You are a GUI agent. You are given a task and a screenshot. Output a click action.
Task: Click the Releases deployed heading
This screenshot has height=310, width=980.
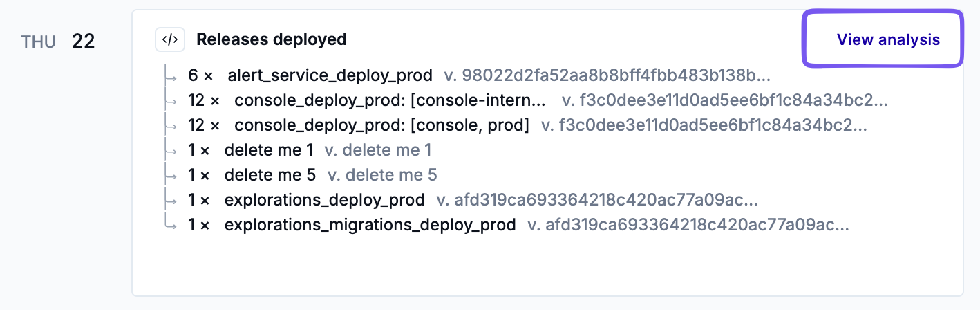(x=271, y=39)
